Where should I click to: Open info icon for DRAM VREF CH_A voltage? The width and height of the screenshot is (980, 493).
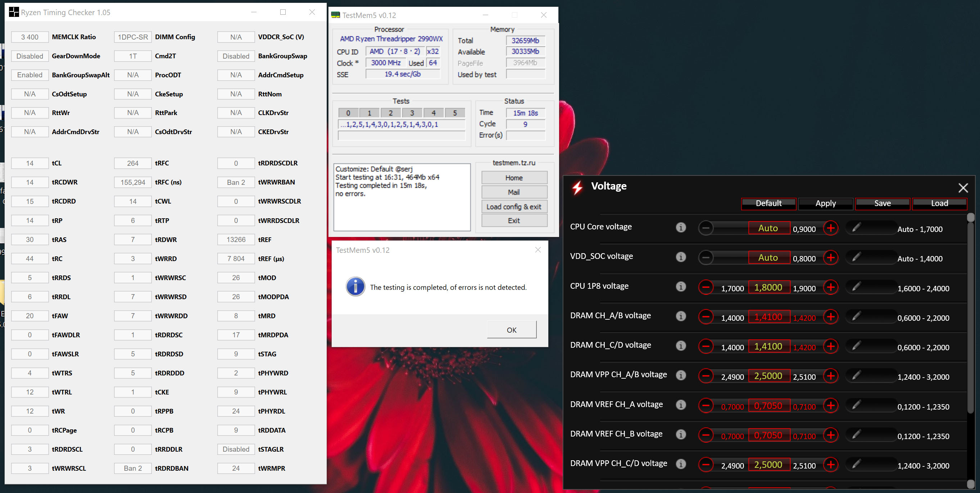click(x=681, y=405)
